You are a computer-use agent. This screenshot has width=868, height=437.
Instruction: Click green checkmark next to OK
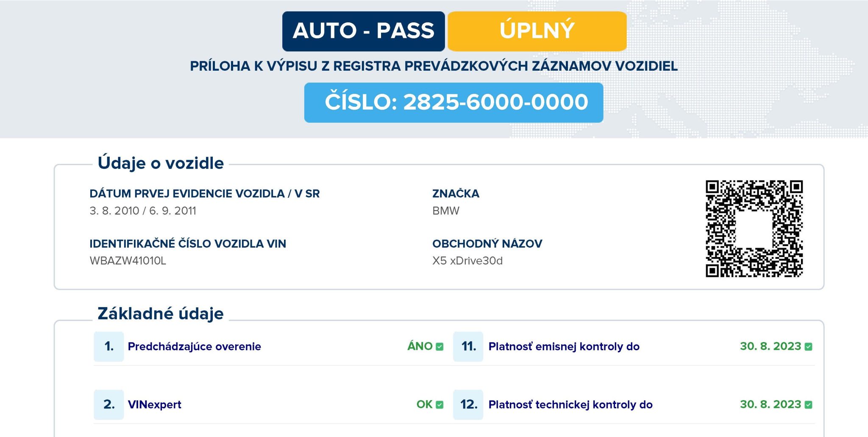pos(440,404)
